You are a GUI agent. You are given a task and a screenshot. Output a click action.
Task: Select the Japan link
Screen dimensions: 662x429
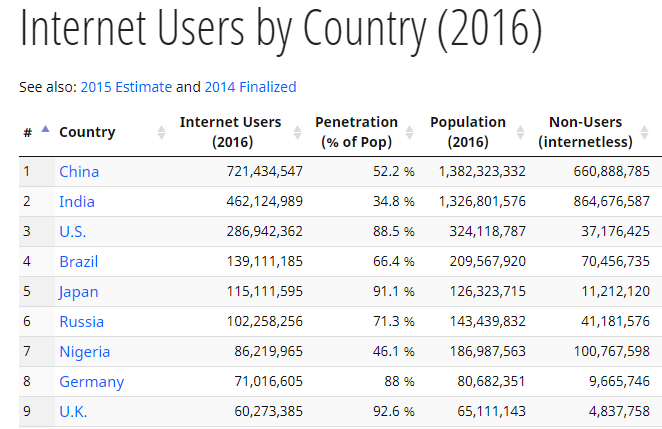click(x=79, y=292)
